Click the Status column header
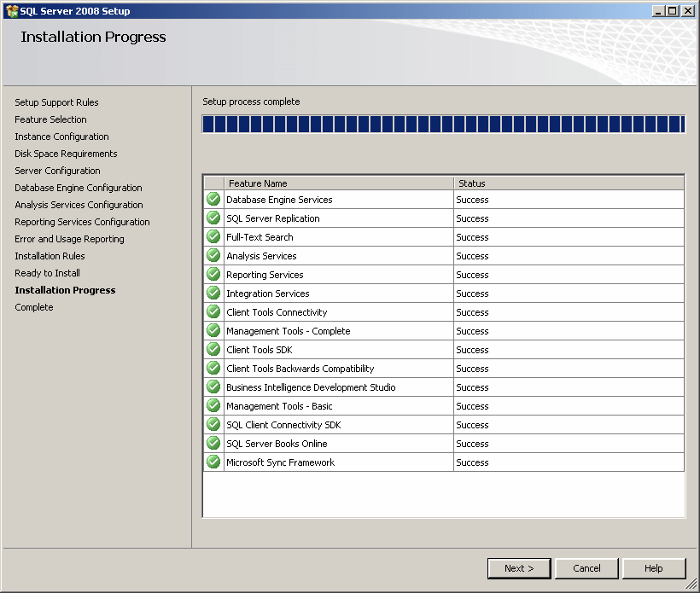The height and width of the screenshot is (593, 700). point(569,183)
